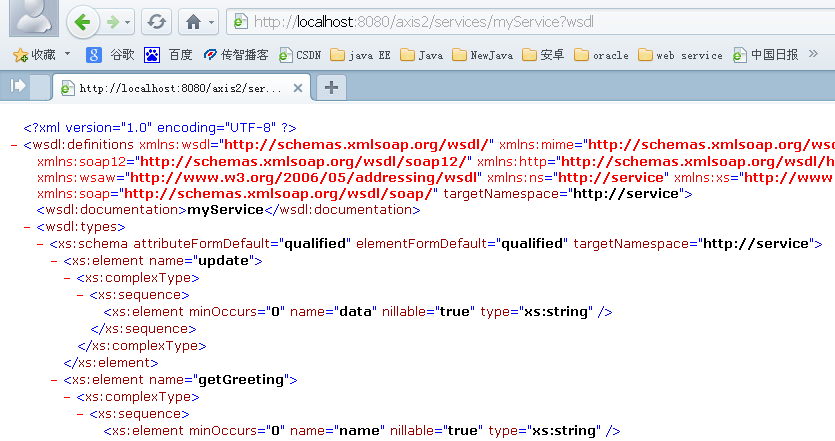Screen dimensions: 835x441
Task: Go to browser home page
Action: point(194,21)
